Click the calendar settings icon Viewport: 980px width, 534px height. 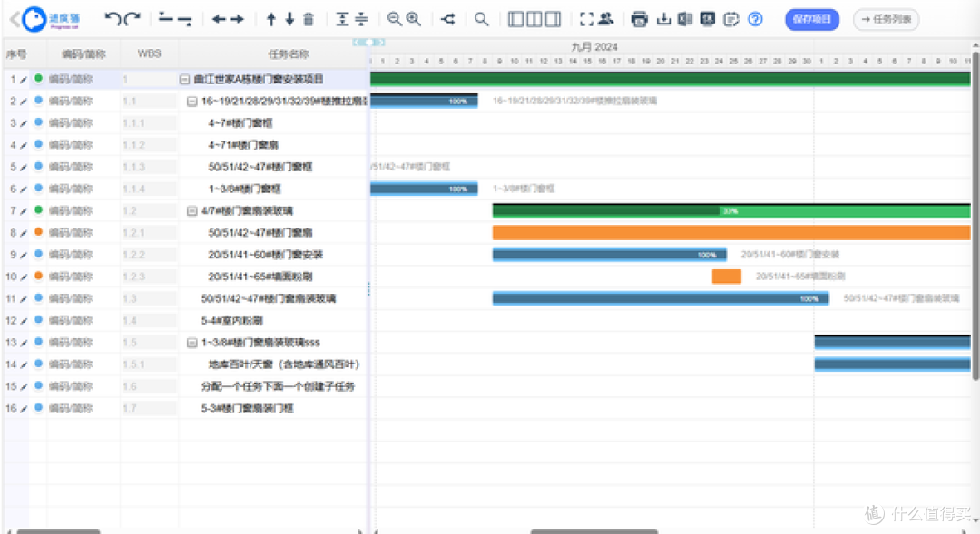(730, 19)
